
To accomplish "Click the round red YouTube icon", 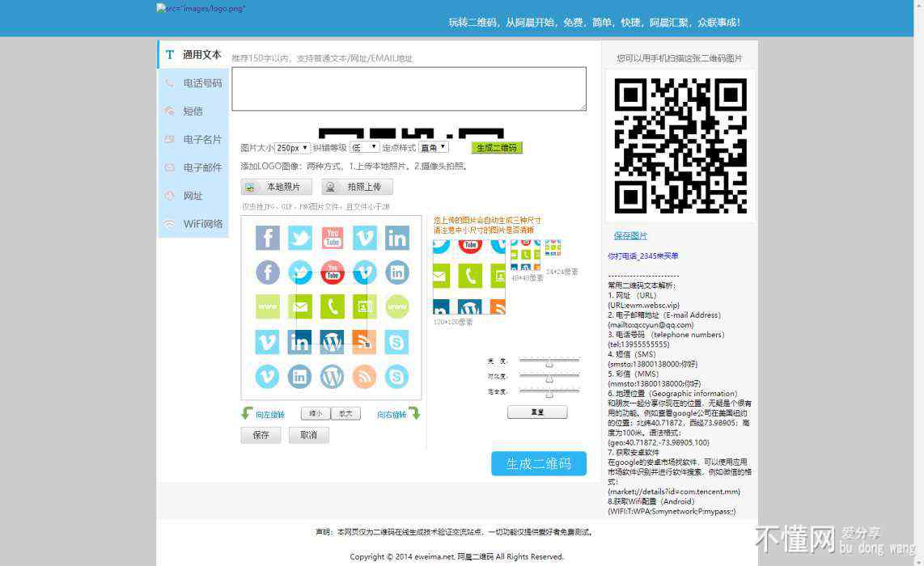I will coord(333,272).
